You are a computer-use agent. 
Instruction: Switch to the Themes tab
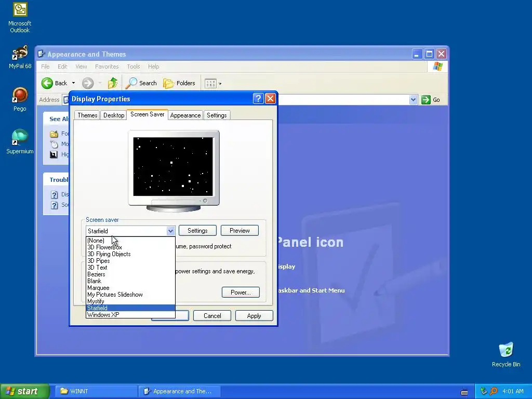point(87,115)
